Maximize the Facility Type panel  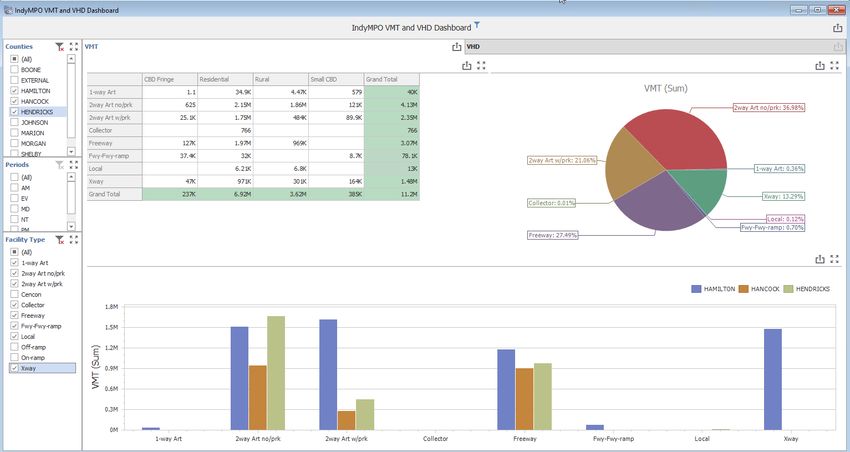tap(74, 240)
